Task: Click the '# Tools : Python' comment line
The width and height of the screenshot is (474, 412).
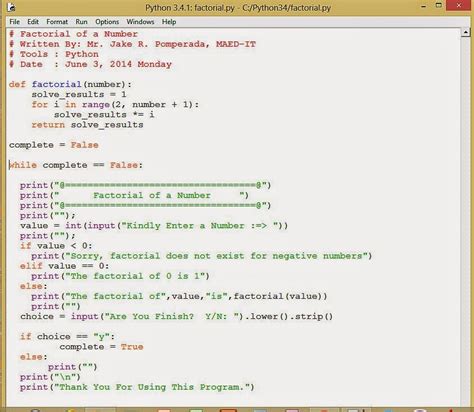Action: [x=54, y=54]
